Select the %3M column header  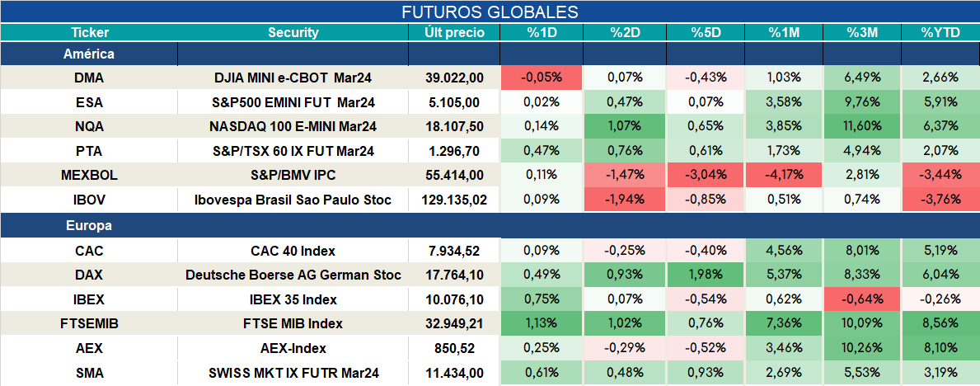(862, 33)
